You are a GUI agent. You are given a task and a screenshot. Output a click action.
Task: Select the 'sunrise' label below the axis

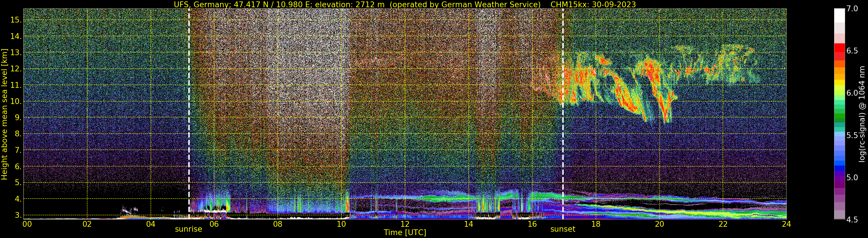pyautogui.click(x=188, y=229)
